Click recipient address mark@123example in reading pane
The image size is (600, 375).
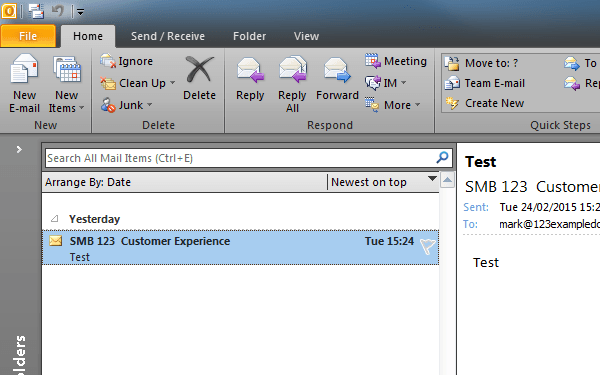pos(549,224)
